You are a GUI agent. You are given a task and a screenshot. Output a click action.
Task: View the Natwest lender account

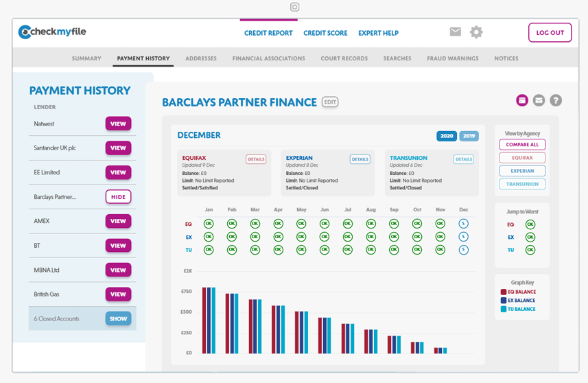point(118,124)
